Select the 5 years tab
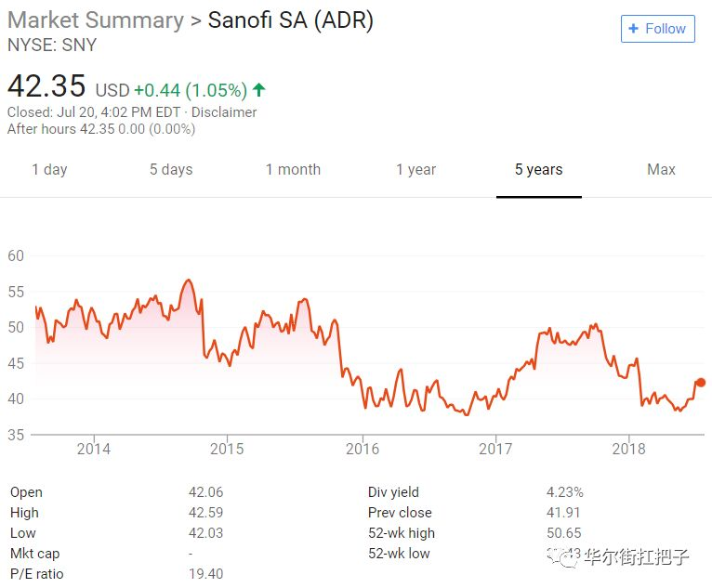This screenshot has width=712, height=588. click(x=539, y=169)
